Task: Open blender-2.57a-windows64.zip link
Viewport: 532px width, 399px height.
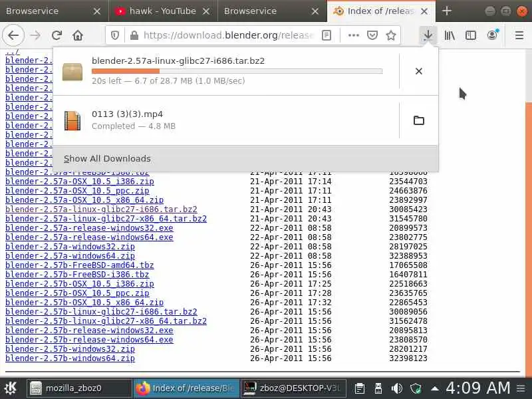Action: 70,256
